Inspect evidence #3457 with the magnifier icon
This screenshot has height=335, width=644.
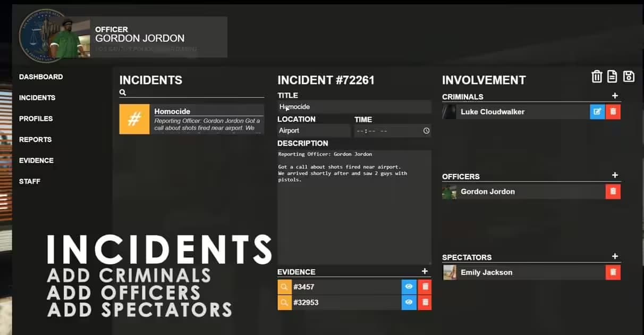[284, 287]
